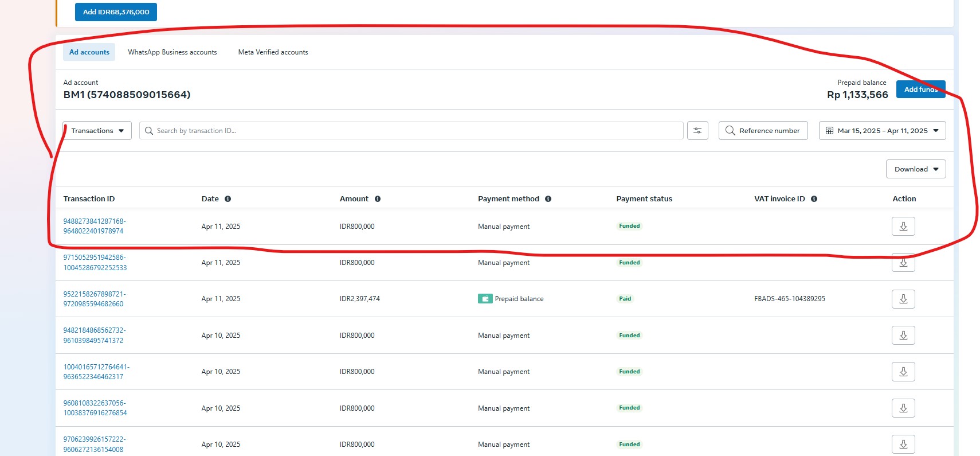Switch to Meta Verified accounts tab

click(273, 52)
